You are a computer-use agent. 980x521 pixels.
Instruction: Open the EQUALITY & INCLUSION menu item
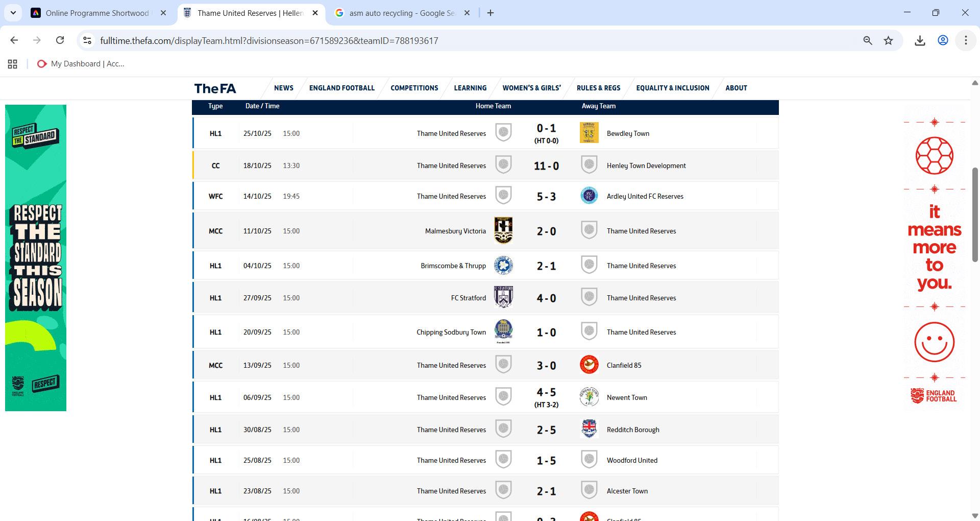[x=673, y=88]
